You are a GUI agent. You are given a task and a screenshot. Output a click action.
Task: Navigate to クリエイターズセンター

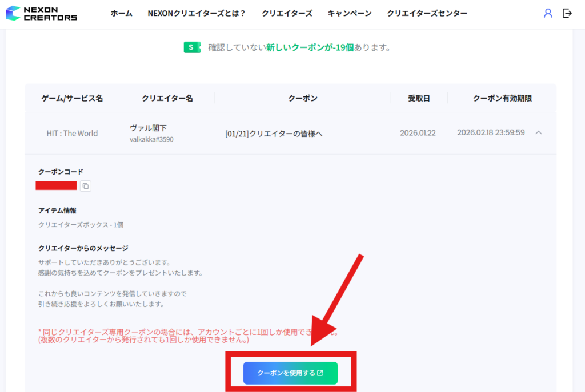coord(427,13)
